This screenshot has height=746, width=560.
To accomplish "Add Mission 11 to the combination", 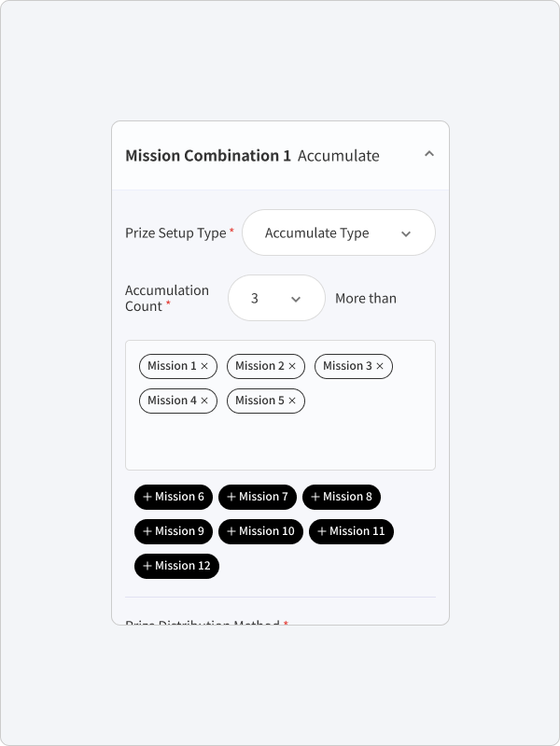I will (x=351, y=531).
